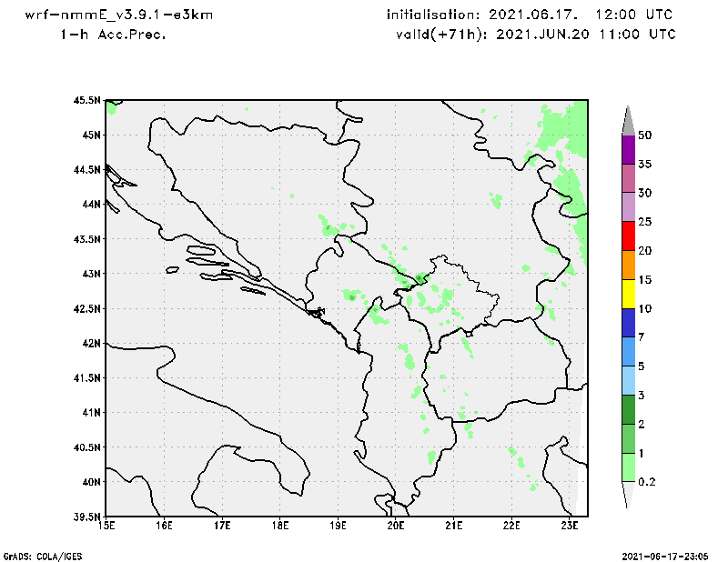
Task: Click the 18E longitude label
Action: 280,526
